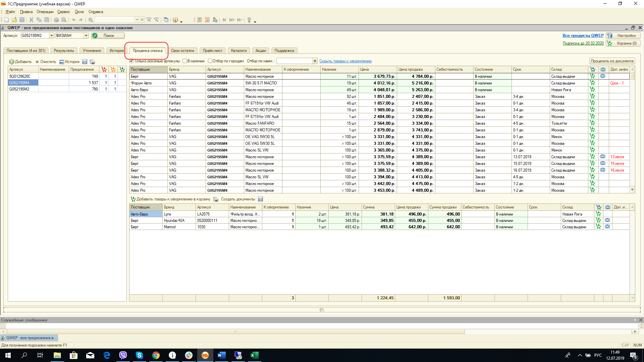Viewport: 644px width, 362px height.
Task: Expand the toolbar search field dropdown
Action: click(137, 20)
